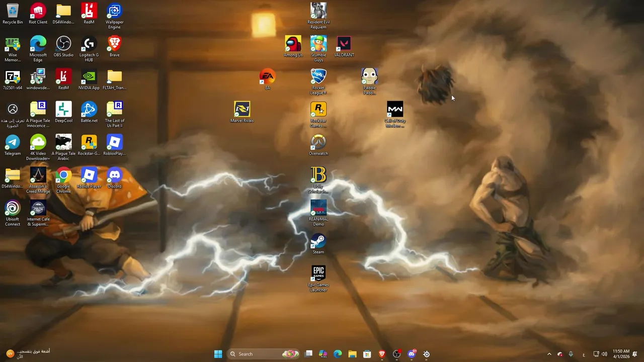This screenshot has width=644, height=362.
Task: Select The Last of Us Part II
Action: tap(115, 115)
